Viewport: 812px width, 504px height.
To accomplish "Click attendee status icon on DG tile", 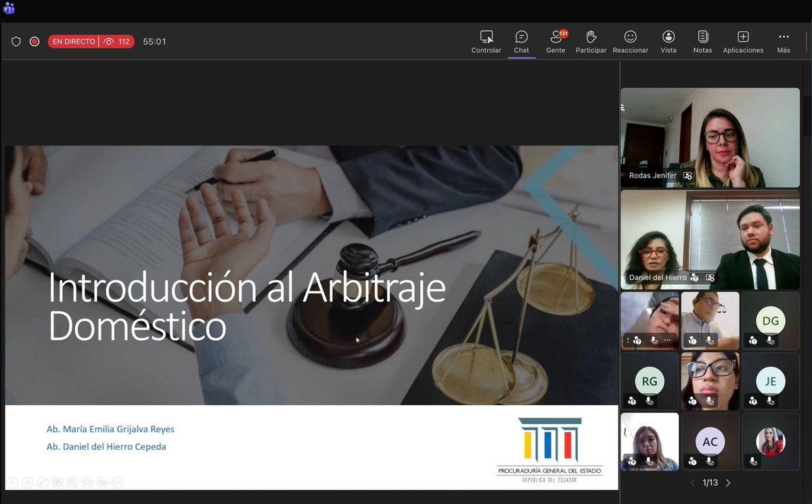I will pos(753,340).
